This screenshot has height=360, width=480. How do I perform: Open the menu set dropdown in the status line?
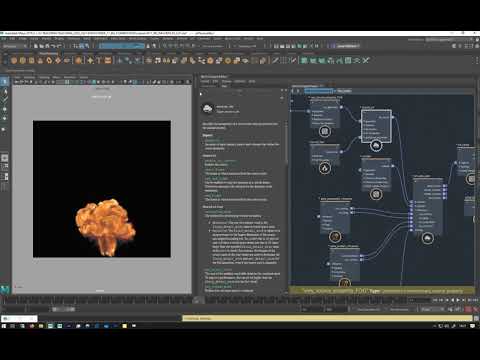click(x=15, y=46)
